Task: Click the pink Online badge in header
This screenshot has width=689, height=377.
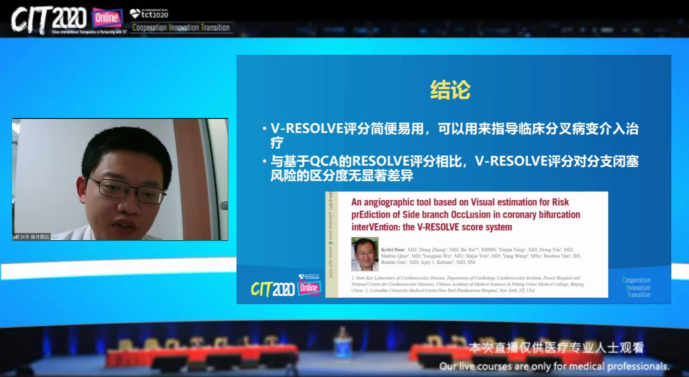Action: pos(107,18)
